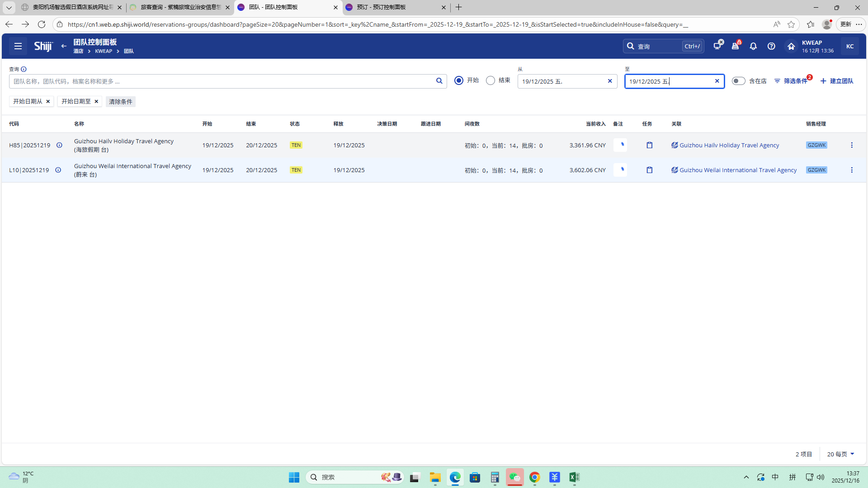Click the home property icon
The image size is (868, 488).
coord(791,46)
